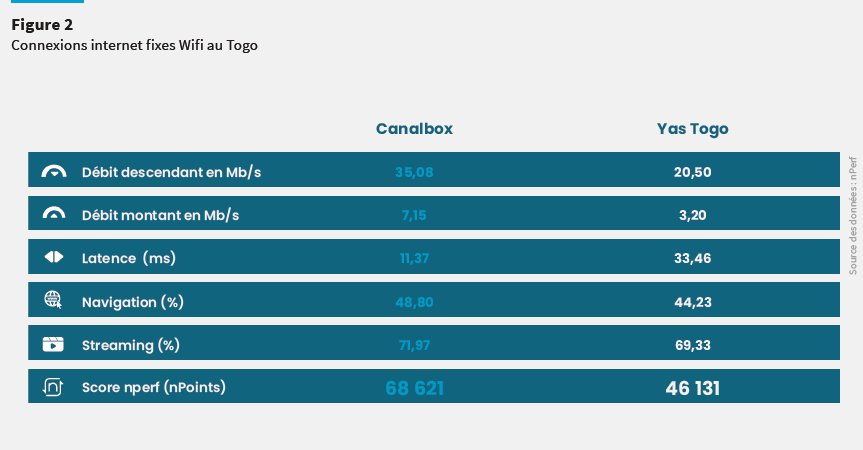Click the Navigation (%) row label
This screenshot has width=863, height=450.
click(x=133, y=302)
